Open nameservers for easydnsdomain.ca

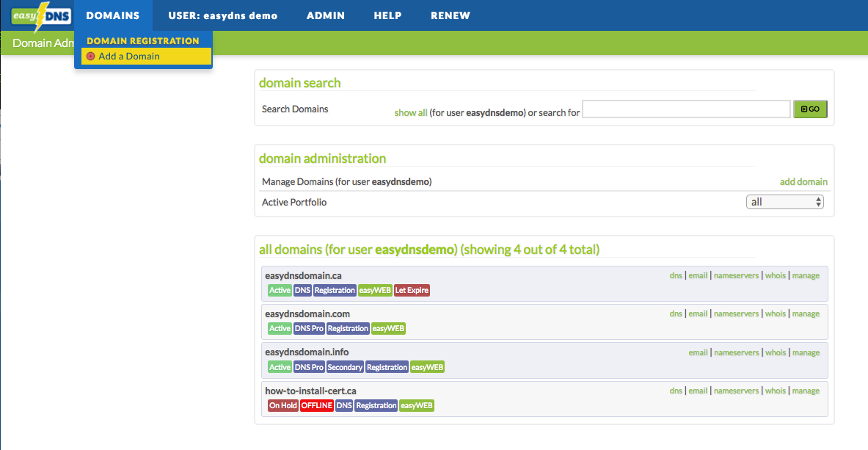(736, 275)
